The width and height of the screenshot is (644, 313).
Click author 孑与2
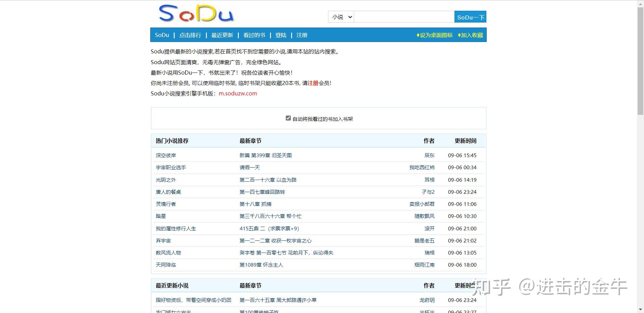pyautogui.click(x=428, y=192)
